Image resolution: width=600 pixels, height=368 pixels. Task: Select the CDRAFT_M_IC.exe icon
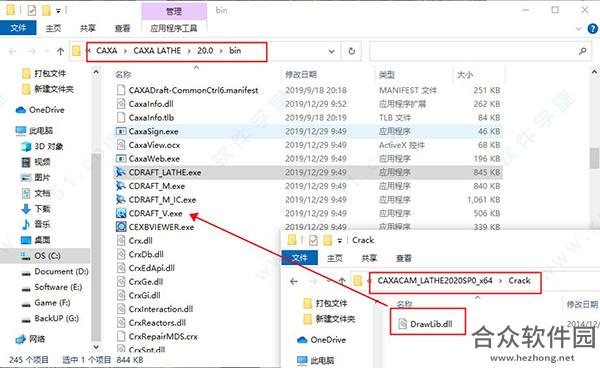[x=121, y=200]
